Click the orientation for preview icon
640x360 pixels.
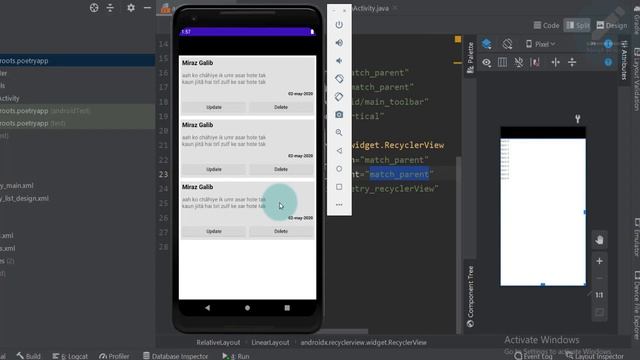(507, 44)
